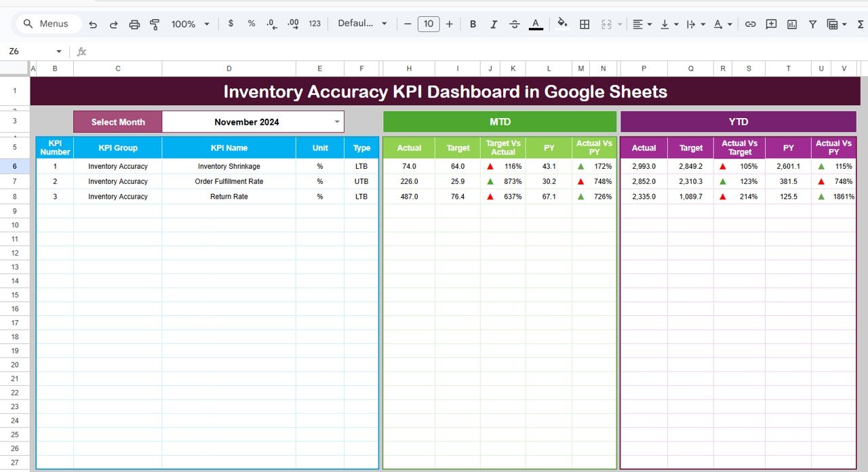Insert a chart from the toolbar
This screenshot has width=868, height=472.
[x=791, y=24]
